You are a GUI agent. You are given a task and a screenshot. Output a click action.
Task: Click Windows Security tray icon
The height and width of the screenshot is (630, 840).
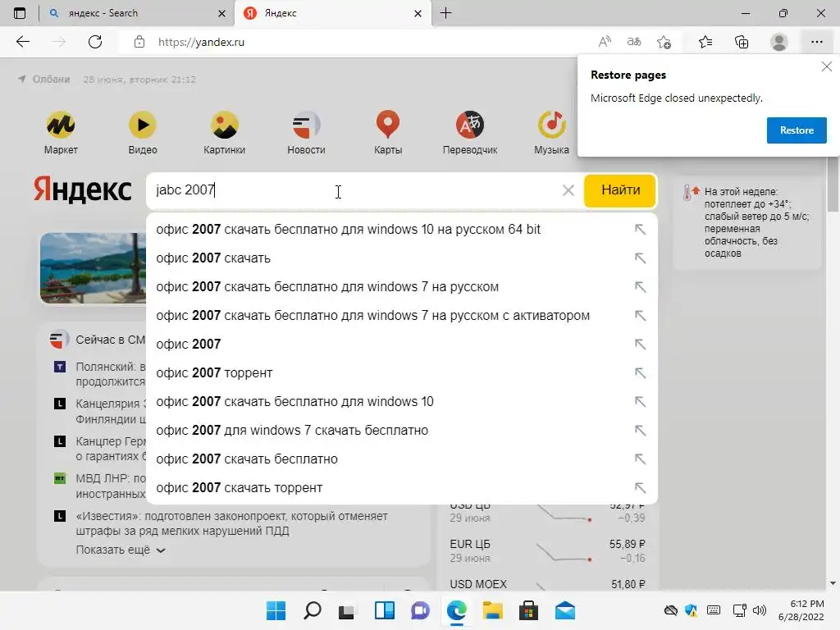[691, 610]
